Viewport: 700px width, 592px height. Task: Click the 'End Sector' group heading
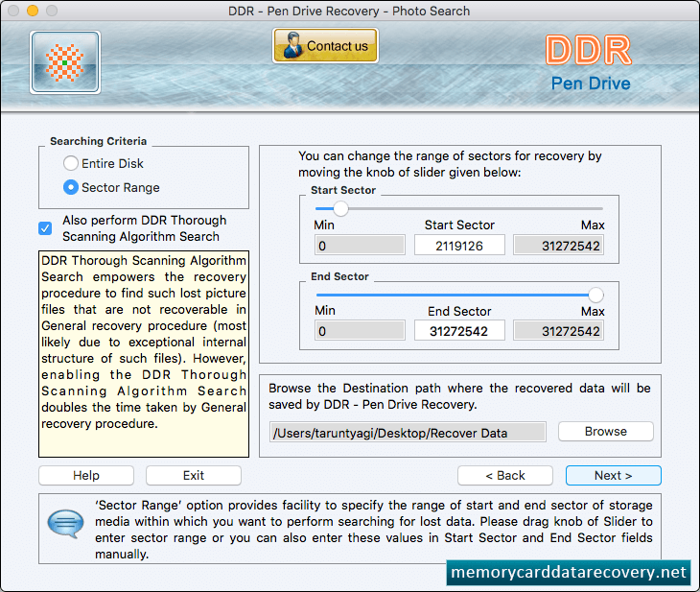coord(339,276)
